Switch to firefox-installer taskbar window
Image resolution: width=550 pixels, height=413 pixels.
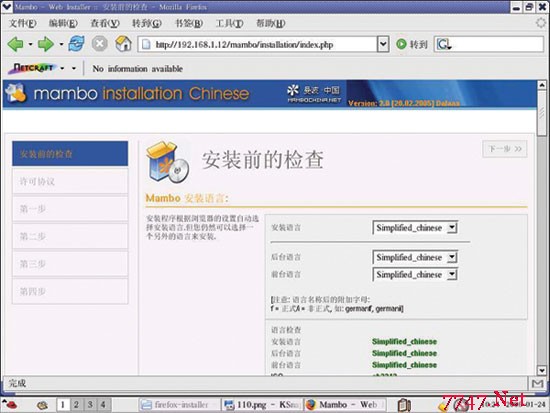tap(179, 405)
